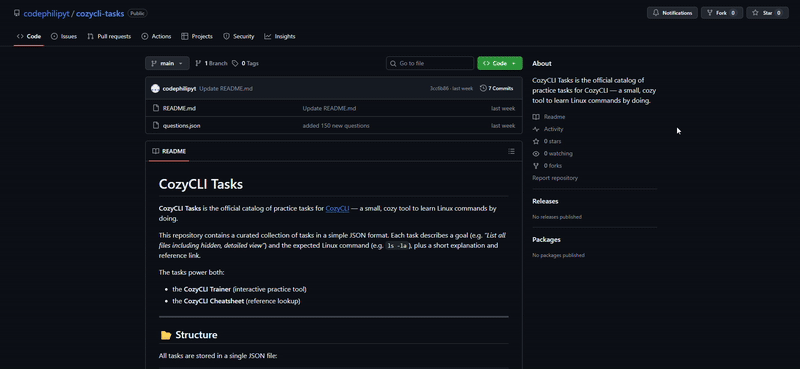Click the shield icon in Security tab
The image size is (800, 369).
click(x=226, y=36)
